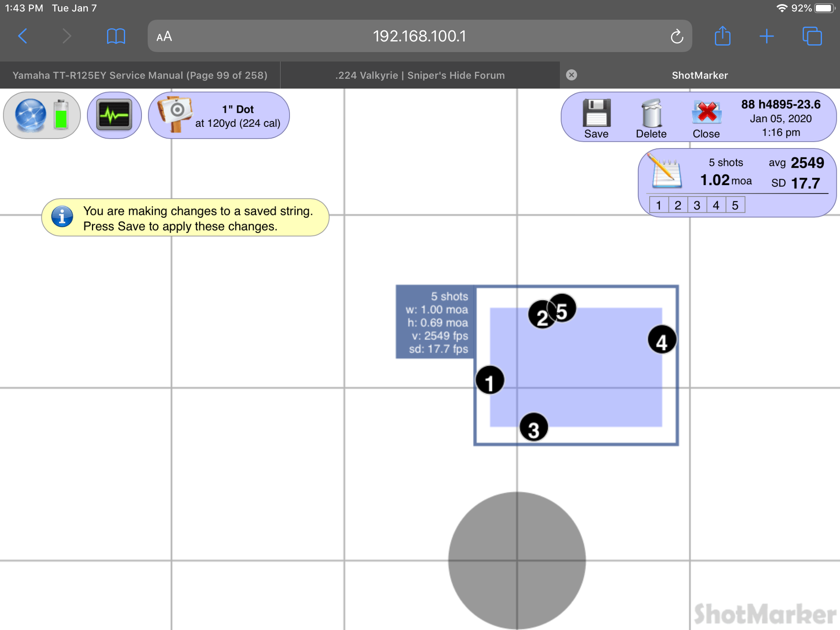Click the floppy disk Save icon
This screenshot has width=840, height=630.
click(x=596, y=113)
